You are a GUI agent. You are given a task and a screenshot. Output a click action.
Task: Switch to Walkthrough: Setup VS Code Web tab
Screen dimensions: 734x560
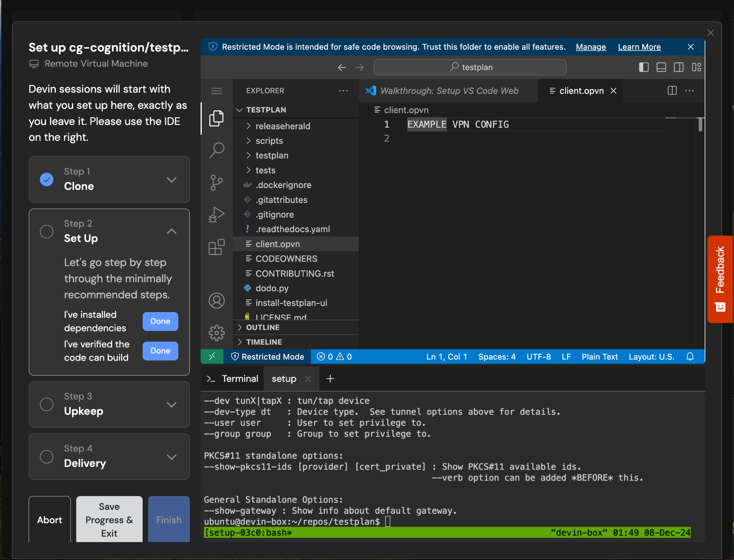pos(449,91)
